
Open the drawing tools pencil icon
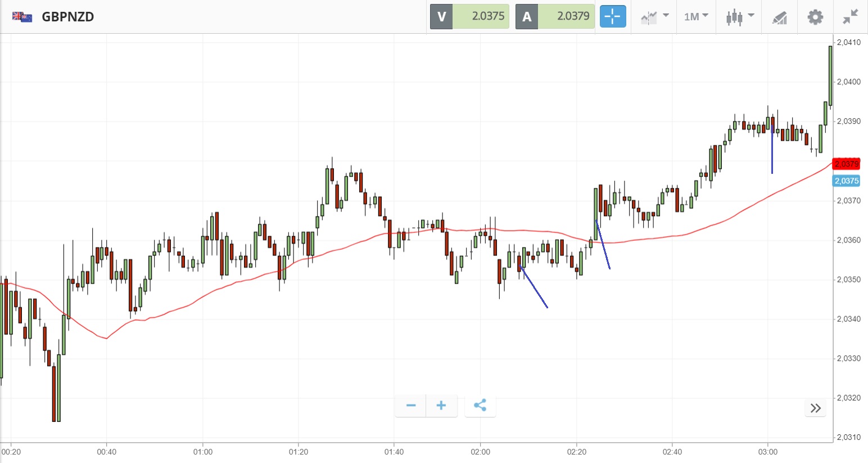779,17
